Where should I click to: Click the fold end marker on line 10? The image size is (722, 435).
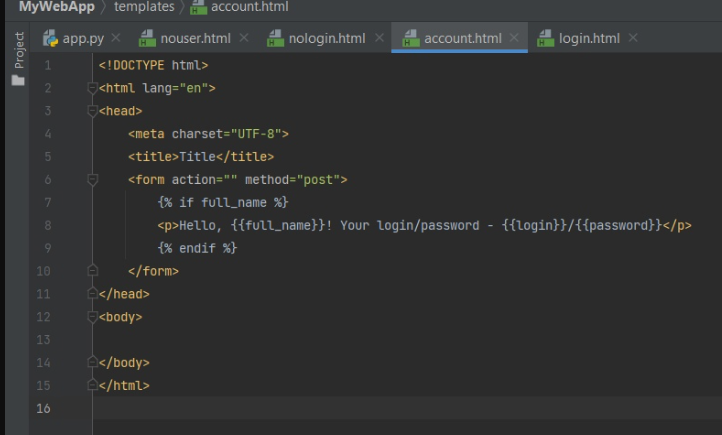tap(93, 270)
